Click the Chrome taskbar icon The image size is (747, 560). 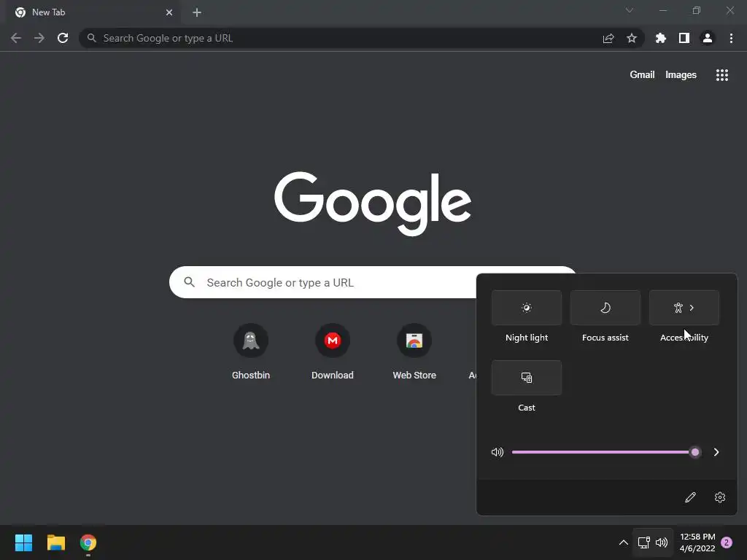[88, 542]
